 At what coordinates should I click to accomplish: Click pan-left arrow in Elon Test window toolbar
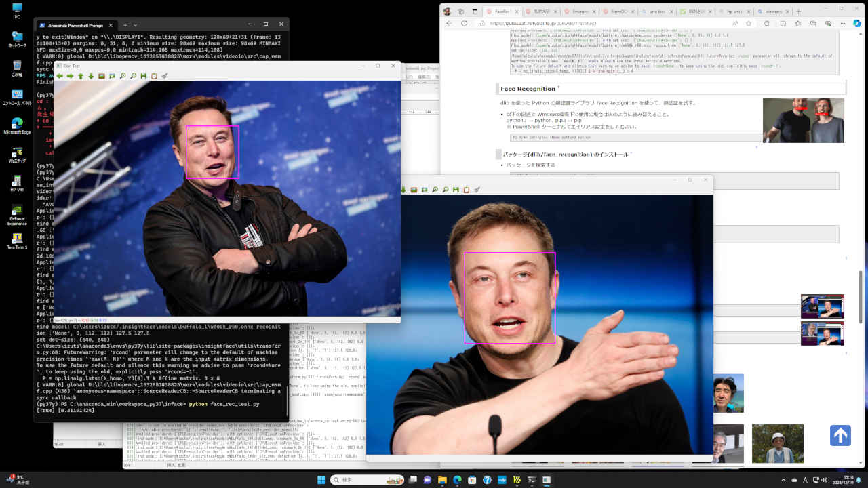[60, 77]
